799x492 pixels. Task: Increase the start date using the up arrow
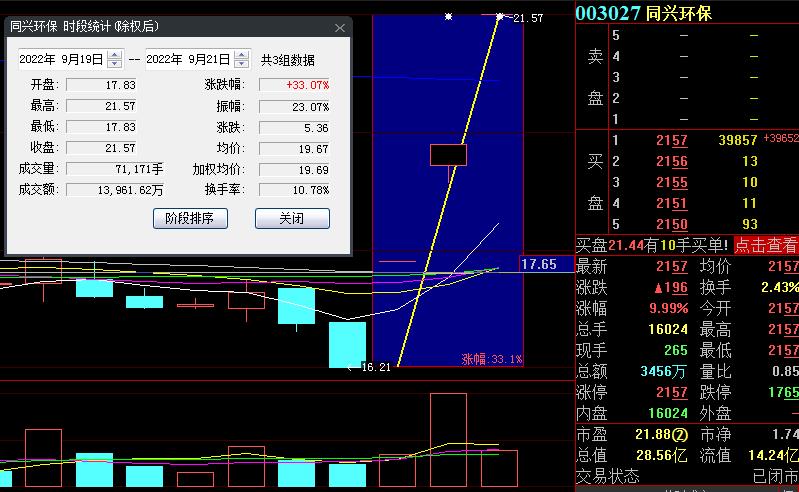click(x=115, y=55)
